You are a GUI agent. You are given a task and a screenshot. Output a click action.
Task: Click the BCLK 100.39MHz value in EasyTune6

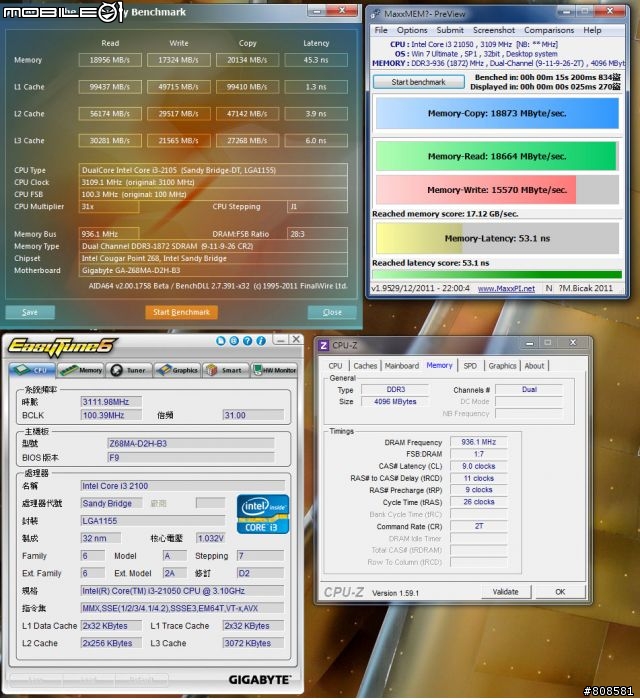(111, 415)
